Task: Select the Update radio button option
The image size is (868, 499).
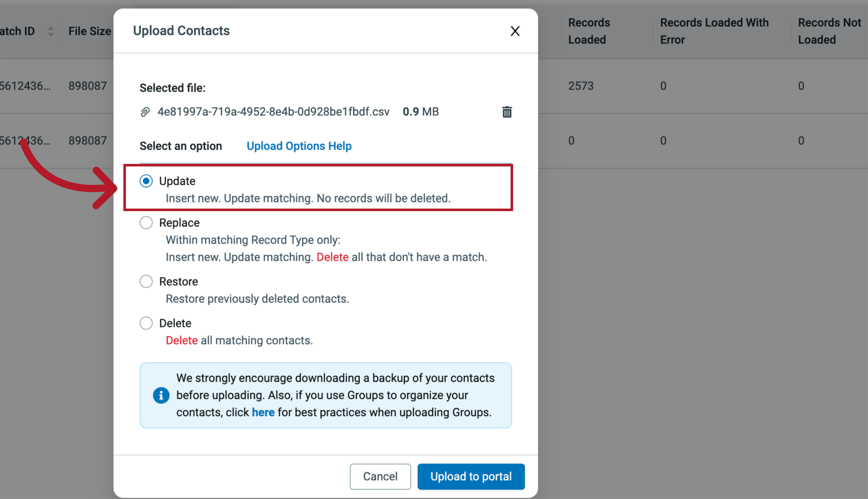Action: pos(146,181)
